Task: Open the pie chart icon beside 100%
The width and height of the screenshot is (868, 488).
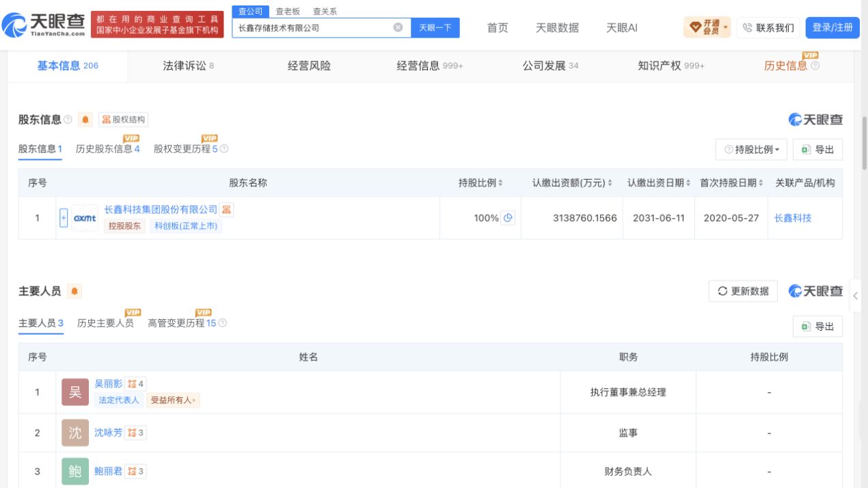Action: coord(508,218)
